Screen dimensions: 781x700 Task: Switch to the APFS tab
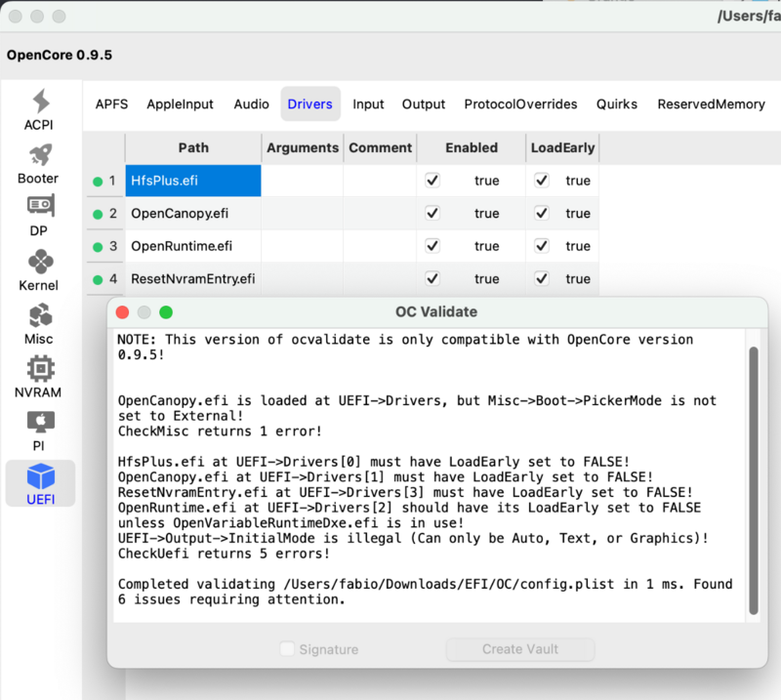click(111, 104)
